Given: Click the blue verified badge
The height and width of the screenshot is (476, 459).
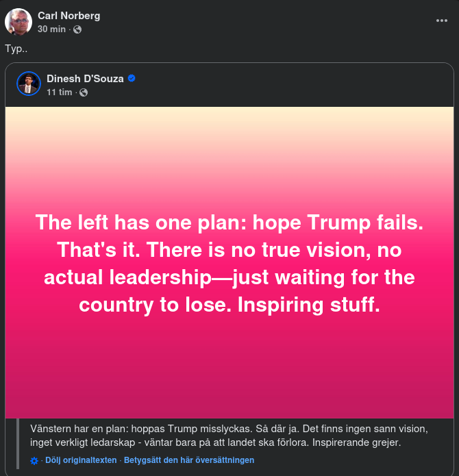Looking at the screenshot, I should coord(132,78).
